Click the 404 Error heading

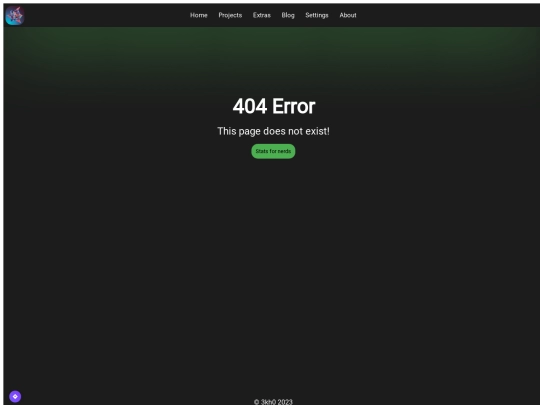pyautogui.click(x=274, y=106)
